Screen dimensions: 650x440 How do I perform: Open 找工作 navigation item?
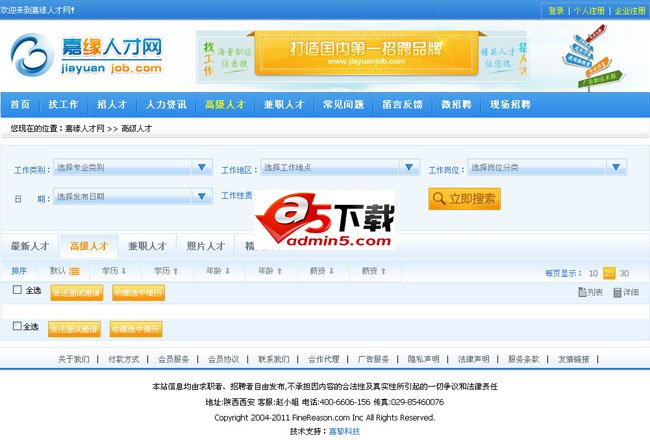tap(63, 105)
